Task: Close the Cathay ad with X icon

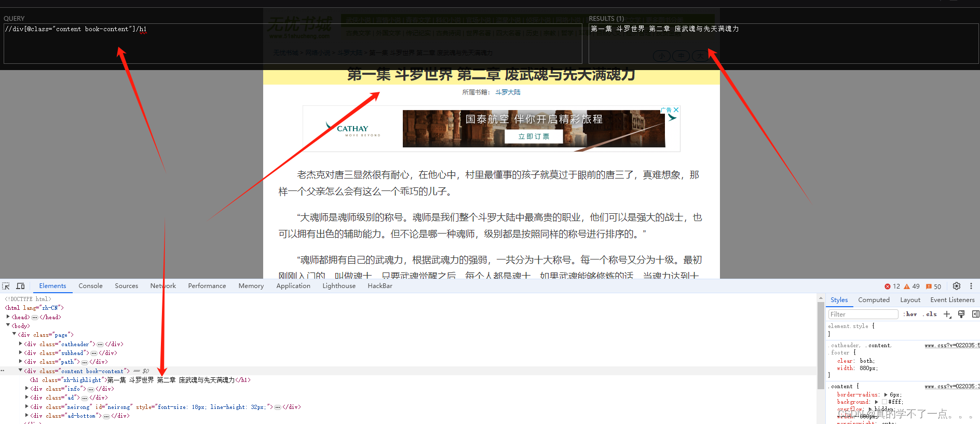Action: [x=676, y=110]
